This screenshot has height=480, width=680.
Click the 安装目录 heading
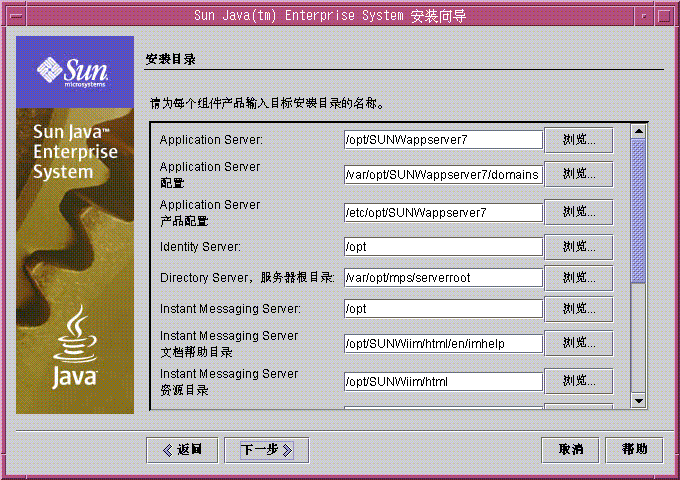tap(170, 59)
